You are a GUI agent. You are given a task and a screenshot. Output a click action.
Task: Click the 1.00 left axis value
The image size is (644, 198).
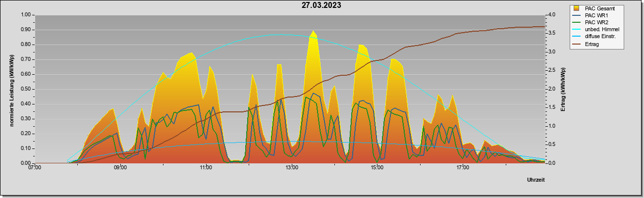(x=25, y=15)
